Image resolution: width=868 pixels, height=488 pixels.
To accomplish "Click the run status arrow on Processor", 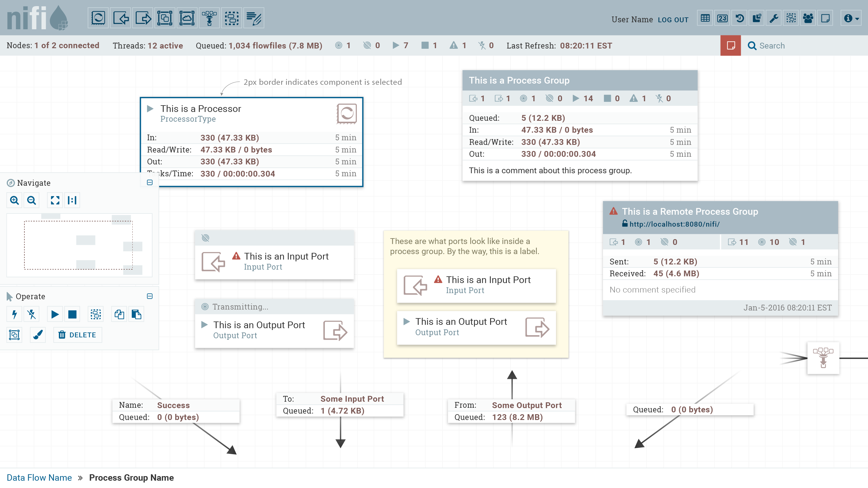I will click(x=150, y=109).
